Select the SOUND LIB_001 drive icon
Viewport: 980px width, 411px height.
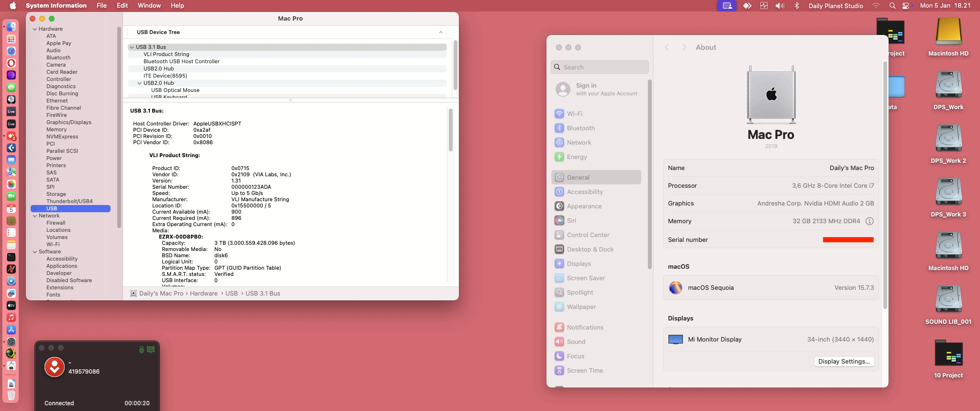point(948,305)
